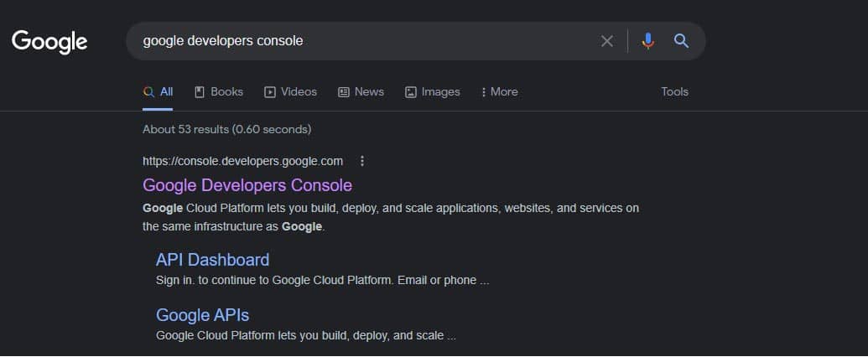Click the magnifying glass search button
Viewport: 868px width, 357px height.
click(681, 41)
